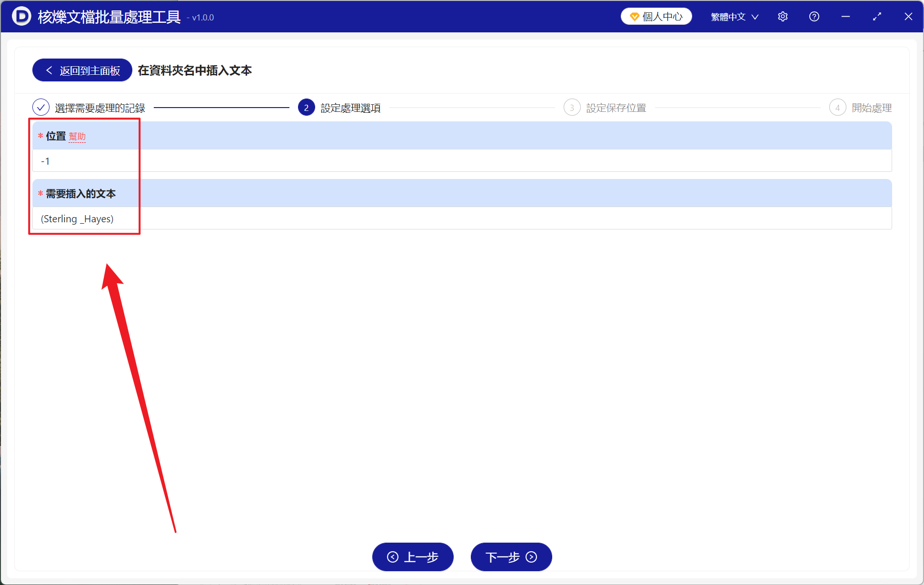Click the app logo icon in title bar
The width and height of the screenshot is (924, 585).
21,17
